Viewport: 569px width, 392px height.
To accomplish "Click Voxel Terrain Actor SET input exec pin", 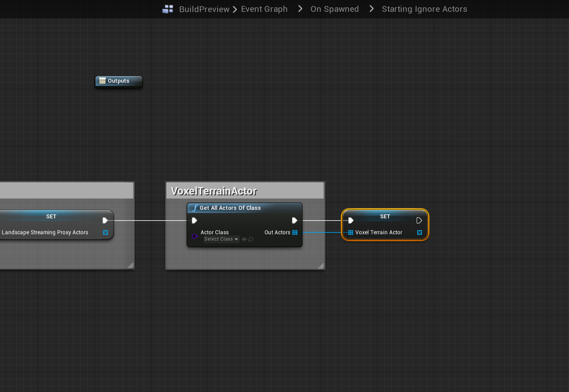I will coord(351,220).
